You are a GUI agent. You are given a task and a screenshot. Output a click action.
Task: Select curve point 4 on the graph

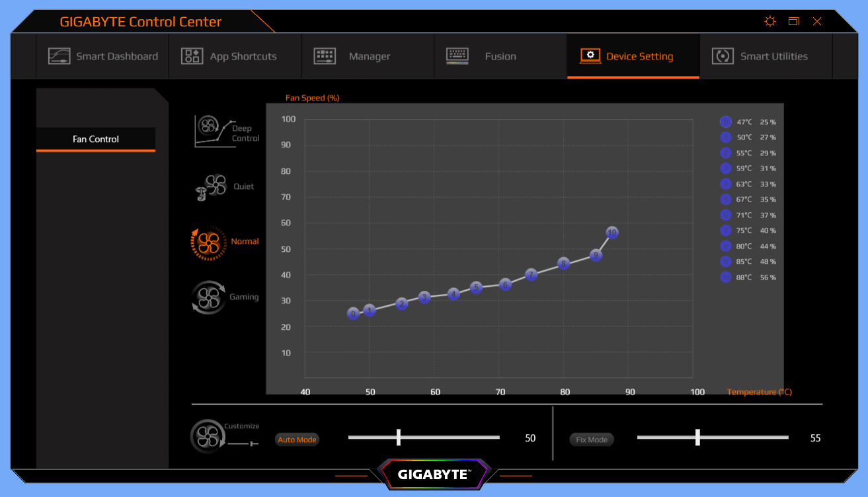pos(454,293)
